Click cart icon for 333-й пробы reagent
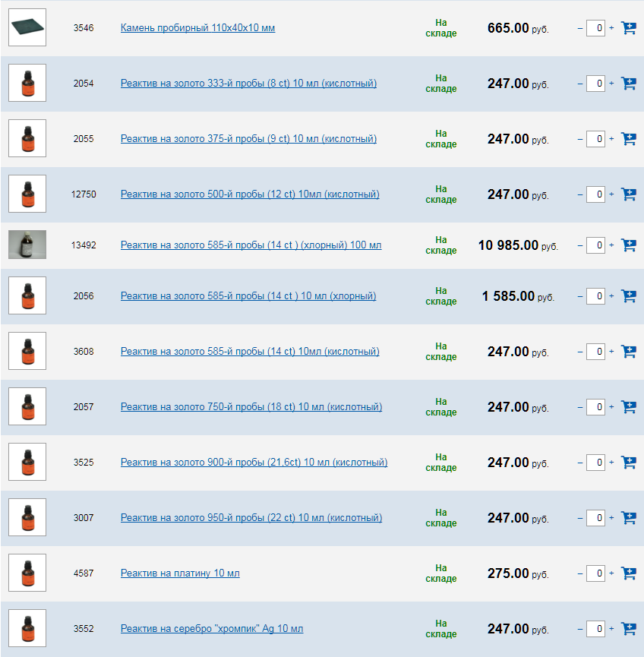This screenshot has width=644, height=657. (629, 84)
